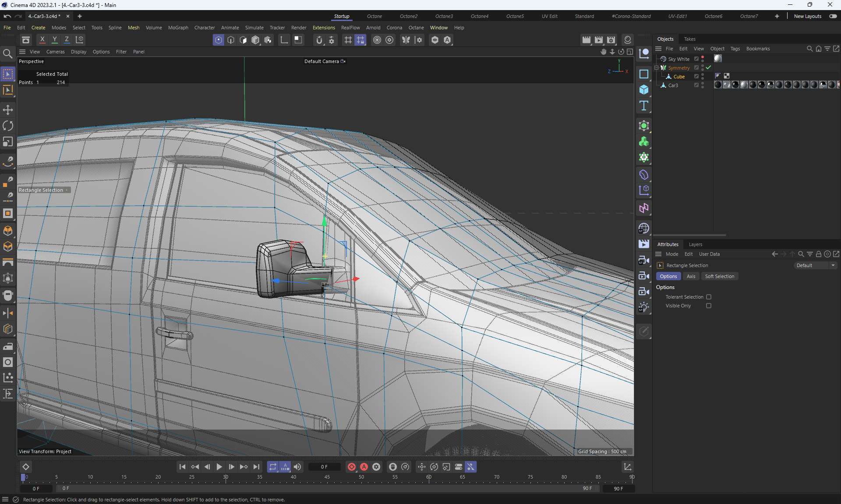The height and width of the screenshot is (504, 841).
Task: Click the Undo arrow icon
Action: click(x=7, y=16)
